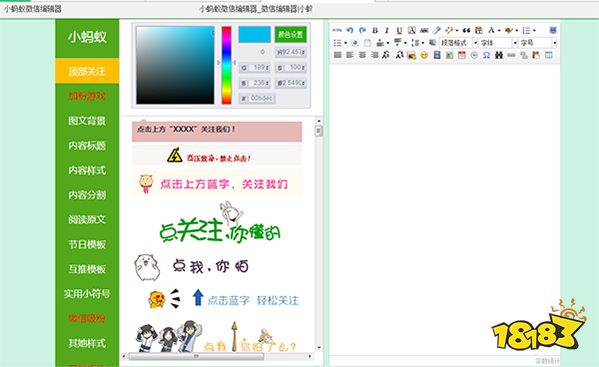Image resolution: width=599 pixels, height=367 pixels.
Task: Open the 字体 font family dropdown
Action: [x=498, y=43]
